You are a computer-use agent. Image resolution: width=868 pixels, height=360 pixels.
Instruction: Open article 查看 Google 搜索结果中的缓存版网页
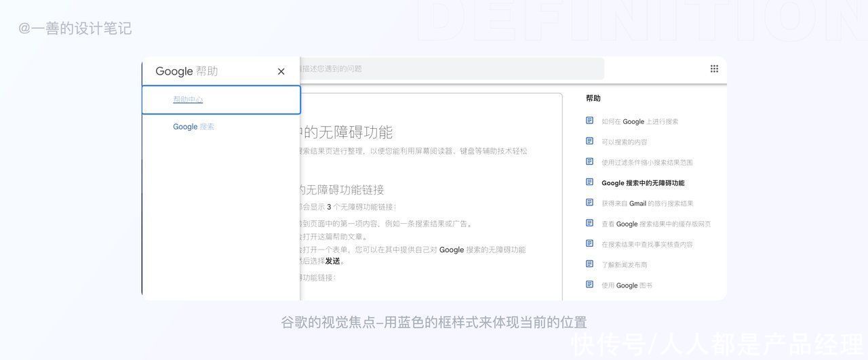(656, 224)
